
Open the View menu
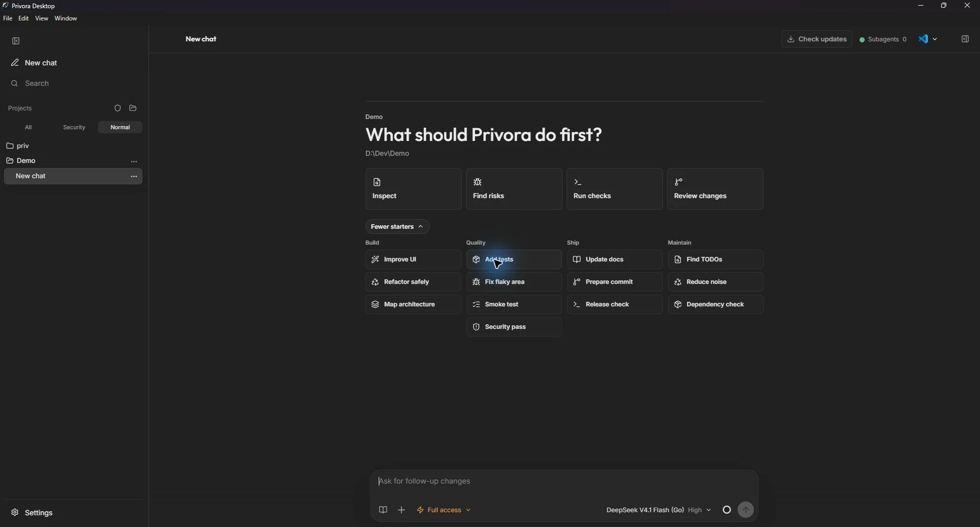(42, 18)
